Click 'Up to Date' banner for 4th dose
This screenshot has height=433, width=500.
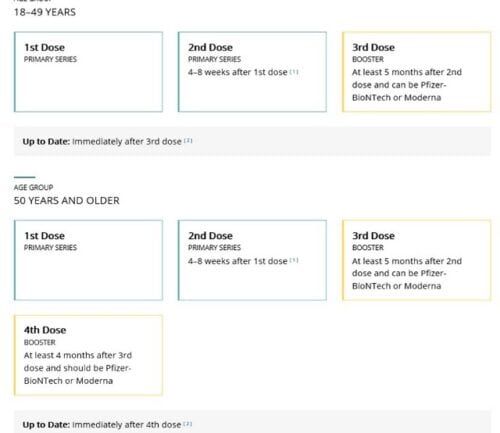pyautogui.click(x=252, y=423)
